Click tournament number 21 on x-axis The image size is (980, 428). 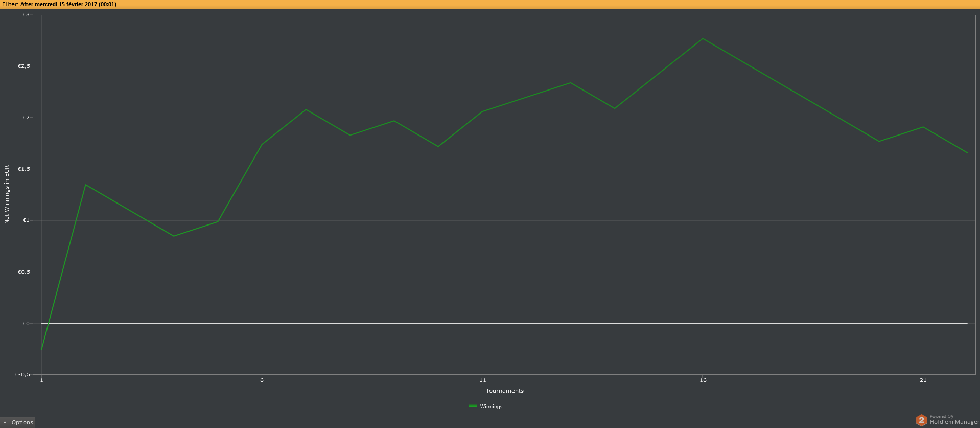923,380
